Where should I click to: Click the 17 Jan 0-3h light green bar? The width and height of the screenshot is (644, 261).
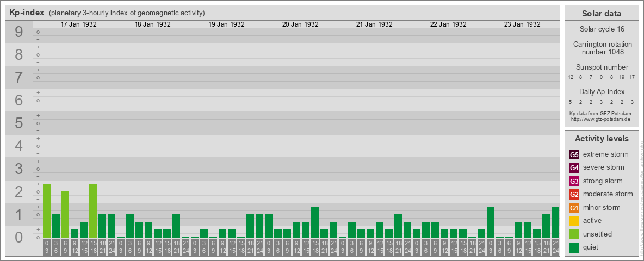47,211
